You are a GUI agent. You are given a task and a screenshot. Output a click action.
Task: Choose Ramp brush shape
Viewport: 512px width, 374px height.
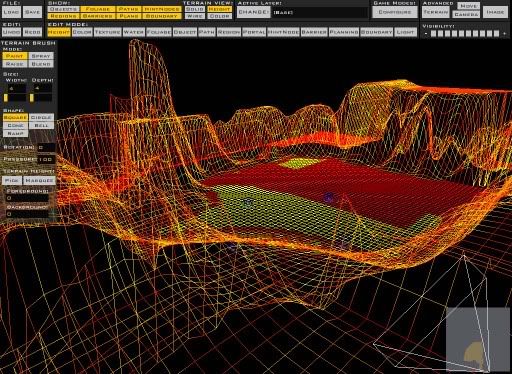pos(15,133)
